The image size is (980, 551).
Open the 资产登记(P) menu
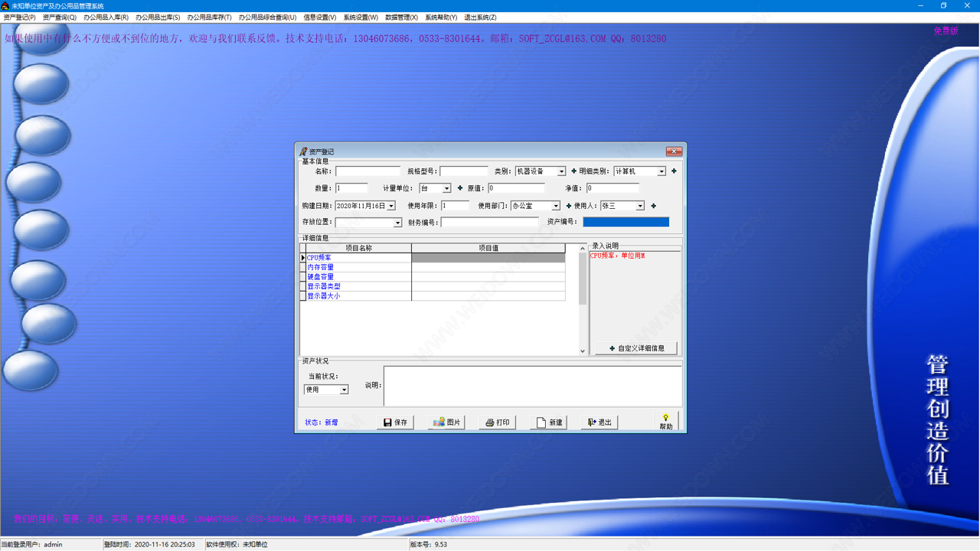(x=19, y=17)
